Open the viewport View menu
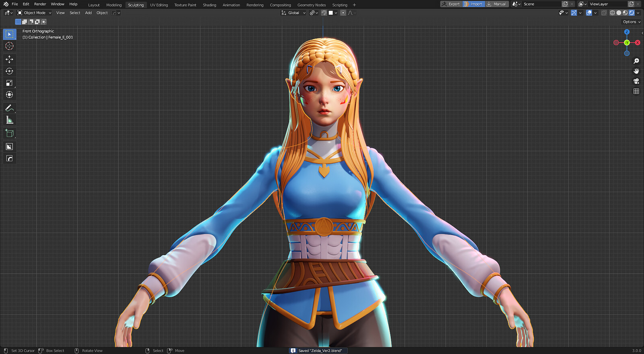The height and width of the screenshot is (354, 644). (60, 13)
